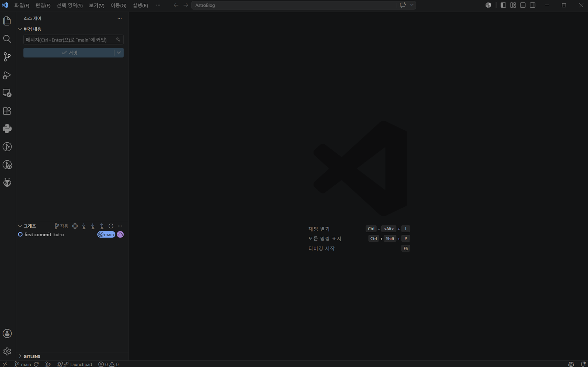The height and width of the screenshot is (367, 588).
Task: Click the graph target (go to current item) icon
Action: point(75,226)
